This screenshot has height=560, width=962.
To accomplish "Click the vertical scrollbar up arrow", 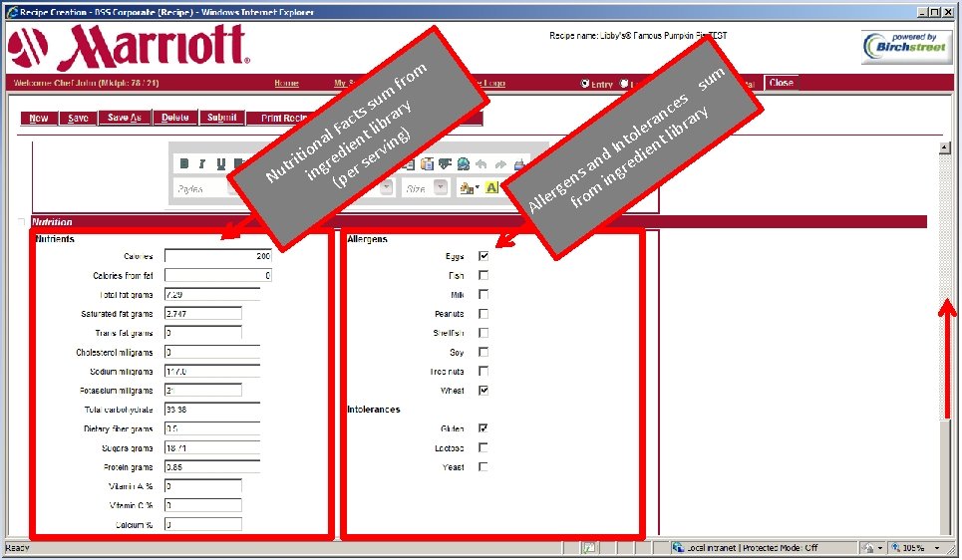I will (945, 147).
